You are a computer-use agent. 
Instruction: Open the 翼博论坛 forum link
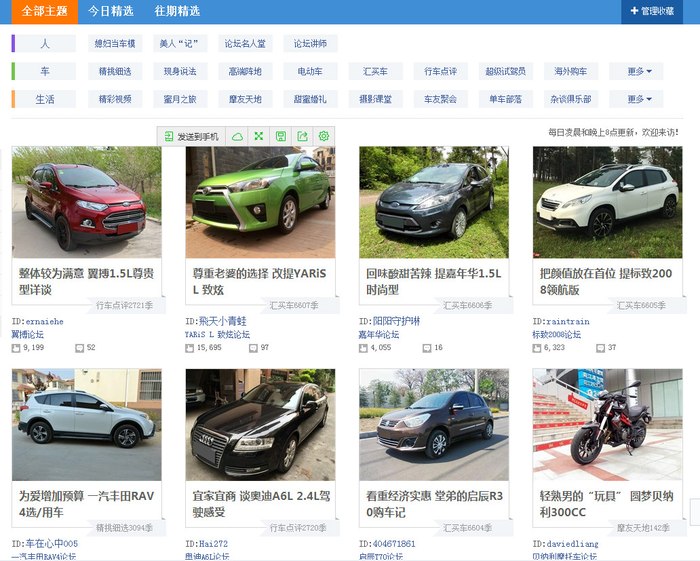[29, 334]
